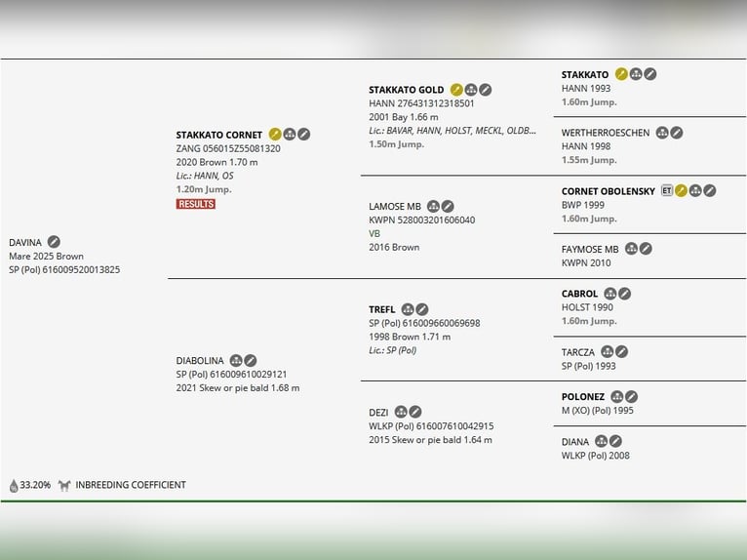The height and width of the screenshot is (560, 747).
Task: Click the RESULTS badge under Stakkato Cornet
Action: pos(195,204)
